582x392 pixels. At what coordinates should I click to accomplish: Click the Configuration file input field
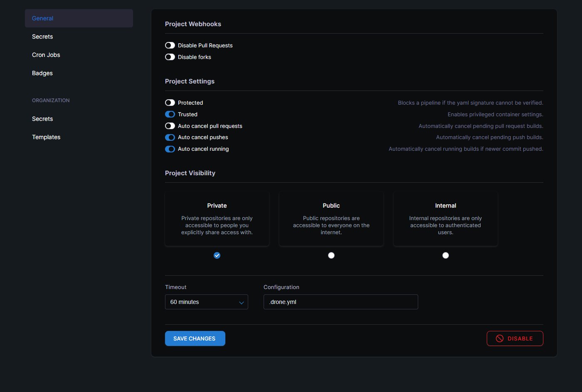(x=340, y=302)
